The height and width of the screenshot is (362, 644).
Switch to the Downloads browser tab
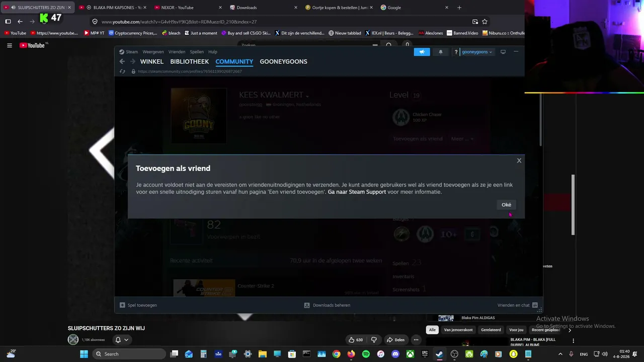pos(263,8)
